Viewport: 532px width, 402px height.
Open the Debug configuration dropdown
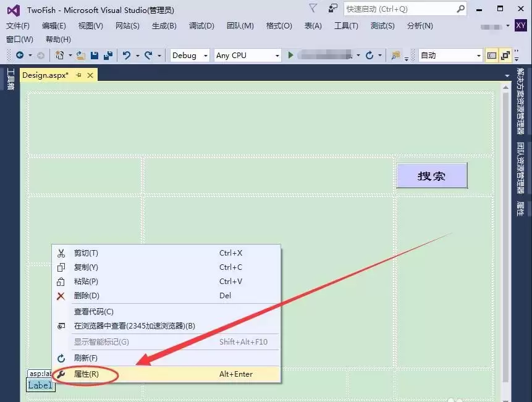189,55
